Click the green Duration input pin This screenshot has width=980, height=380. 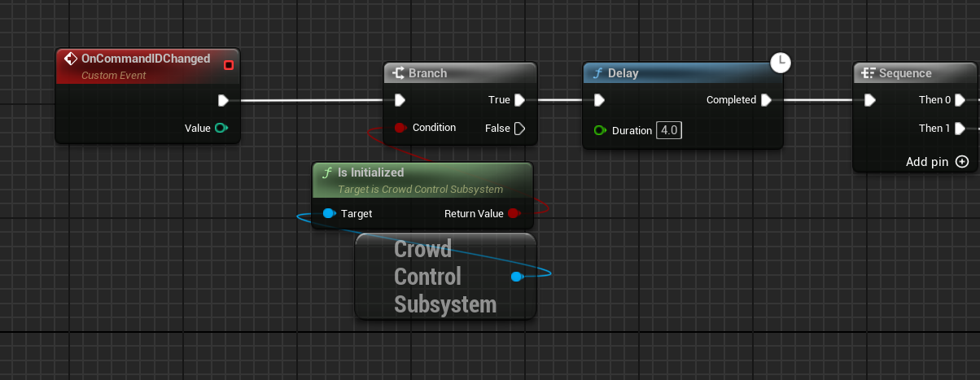pos(600,130)
